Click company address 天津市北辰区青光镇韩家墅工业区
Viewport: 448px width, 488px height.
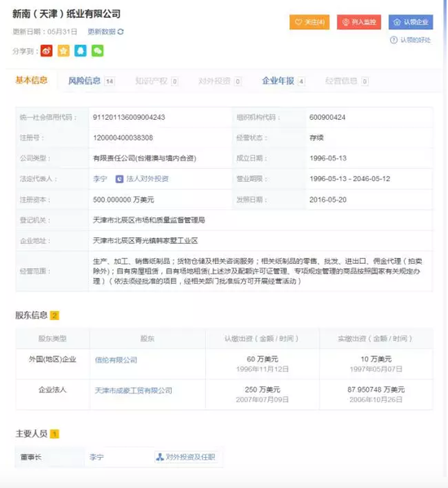tap(145, 241)
